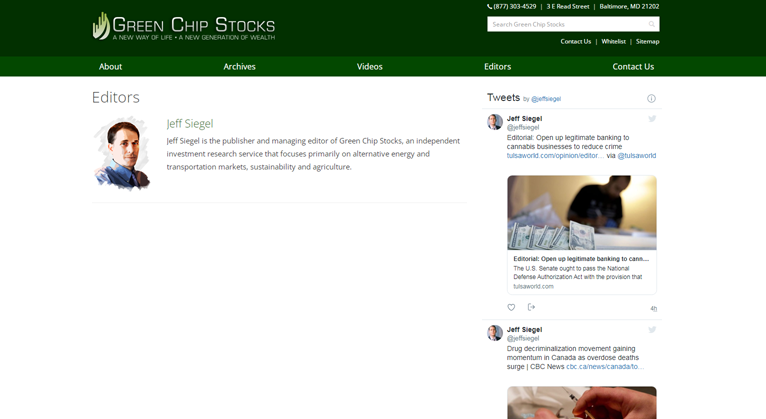Click the 4h timestamp on first tweet
This screenshot has height=419, width=766.
pyautogui.click(x=654, y=309)
